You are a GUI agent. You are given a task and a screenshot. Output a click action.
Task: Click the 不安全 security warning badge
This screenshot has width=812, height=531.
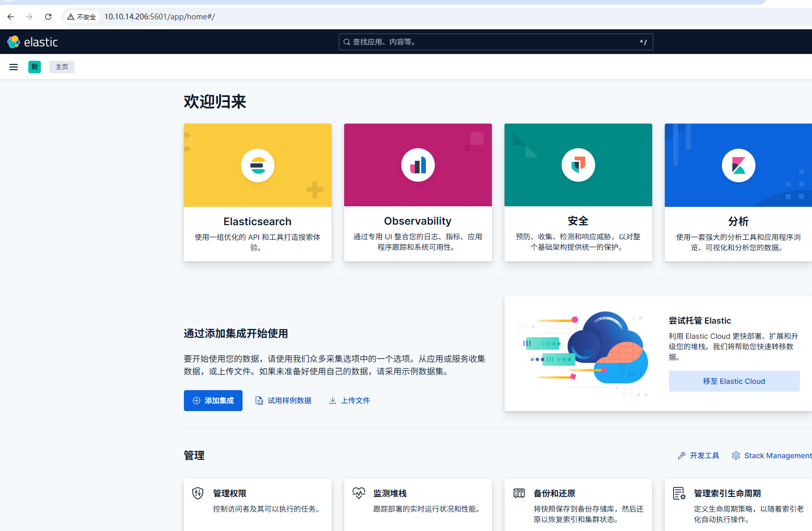(82, 17)
